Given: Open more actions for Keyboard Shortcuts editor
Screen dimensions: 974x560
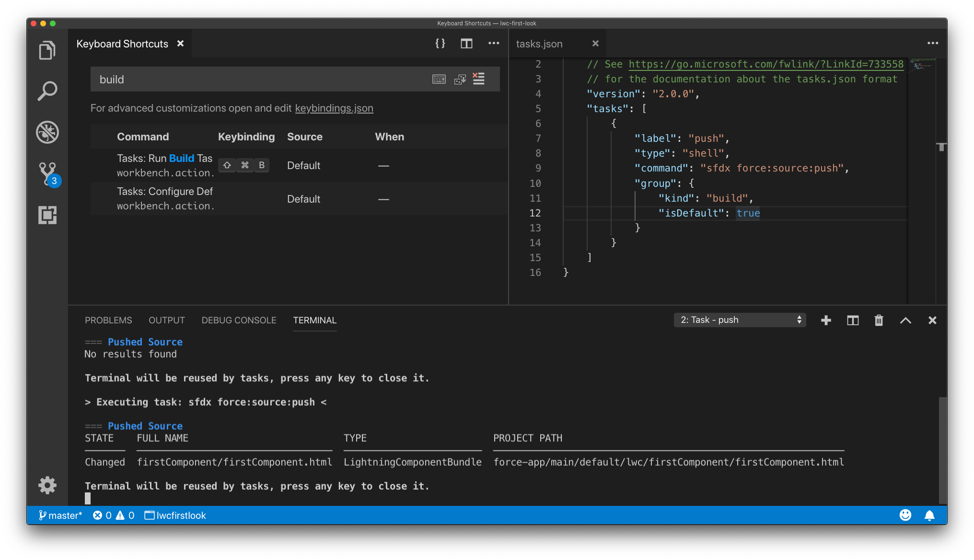Looking at the screenshot, I should pyautogui.click(x=494, y=44).
